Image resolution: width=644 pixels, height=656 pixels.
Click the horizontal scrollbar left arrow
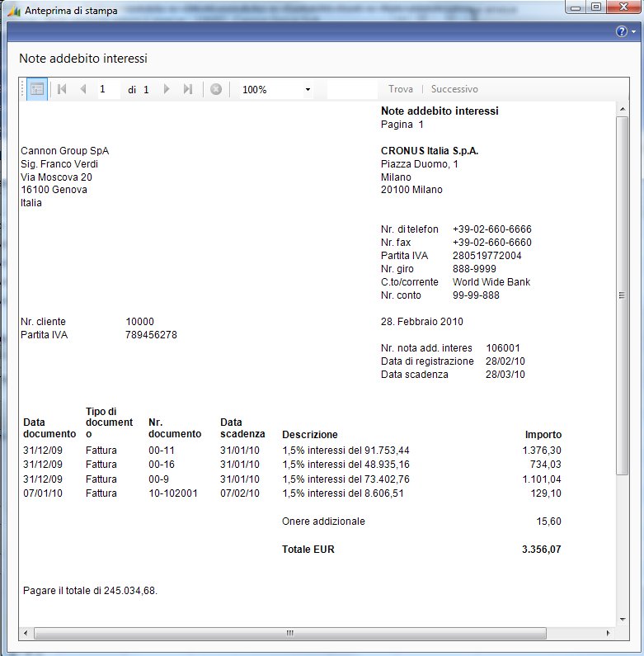tap(26, 633)
